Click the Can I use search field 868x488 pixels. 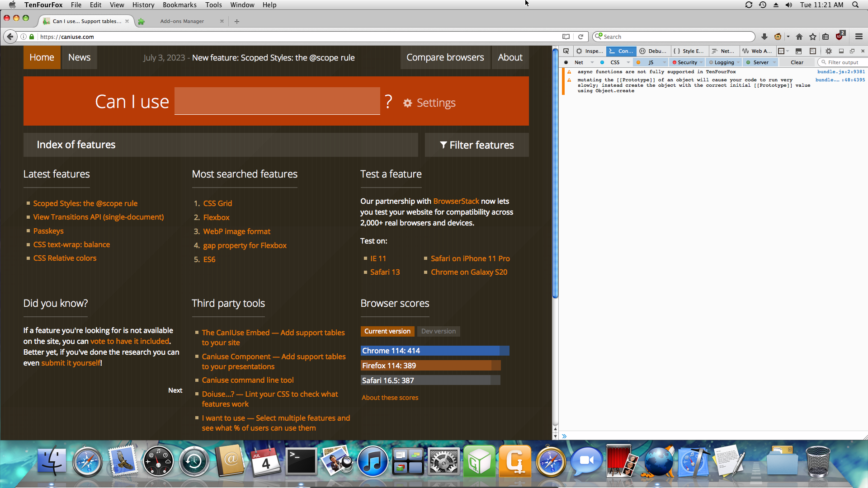[277, 101]
